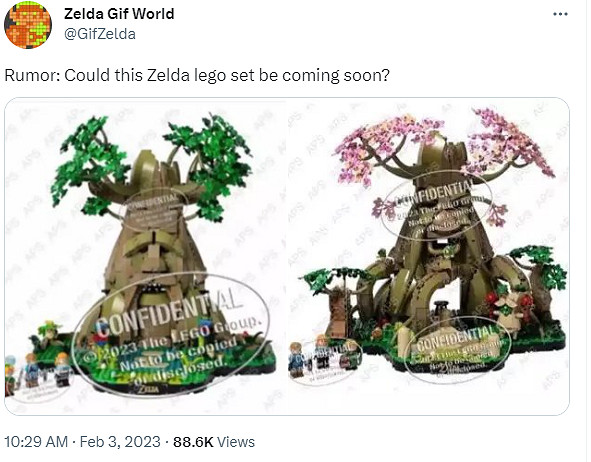591x462 pixels.
Task: Open the Zelda Gif World display name
Action: pyautogui.click(x=119, y=14)
